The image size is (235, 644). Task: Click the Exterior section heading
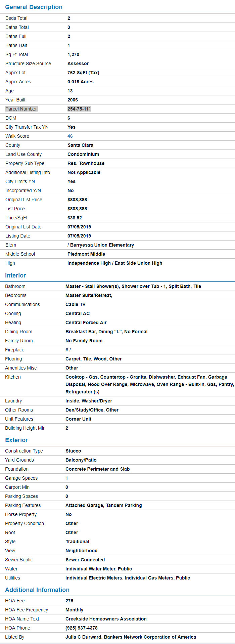click(x=16, y=440)
